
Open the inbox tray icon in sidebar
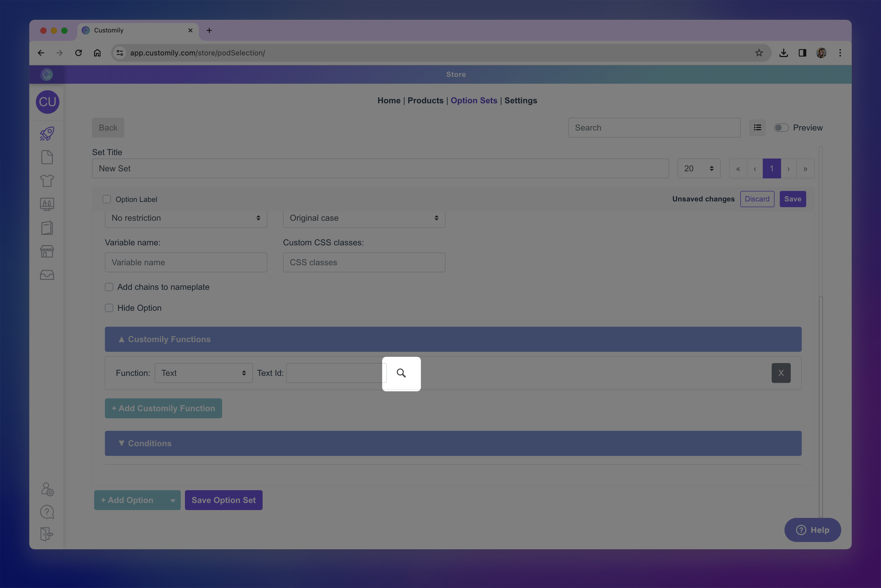[x=47, y=275]
